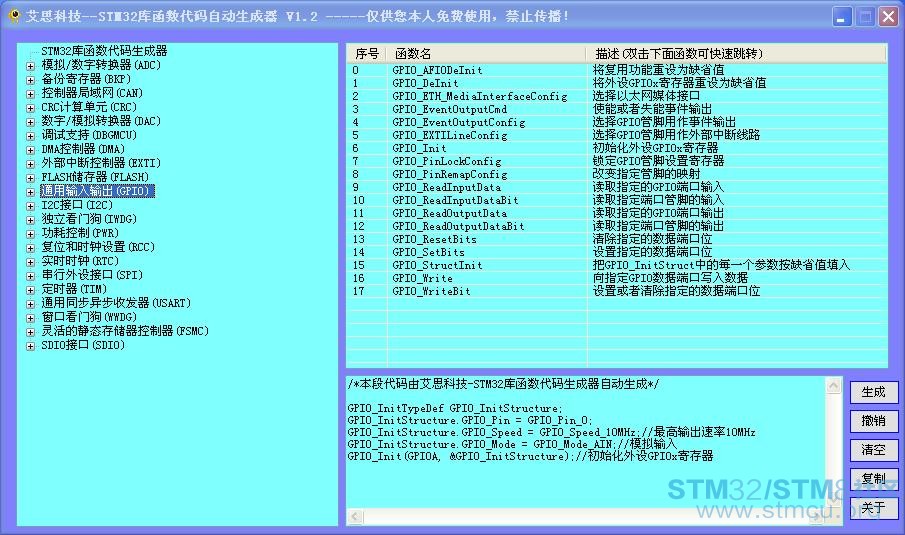Image resolution: width=905 pixels, height=535 pixels.
Task: Select the GPIO_DeInit function row
Action: pos(616,83)
